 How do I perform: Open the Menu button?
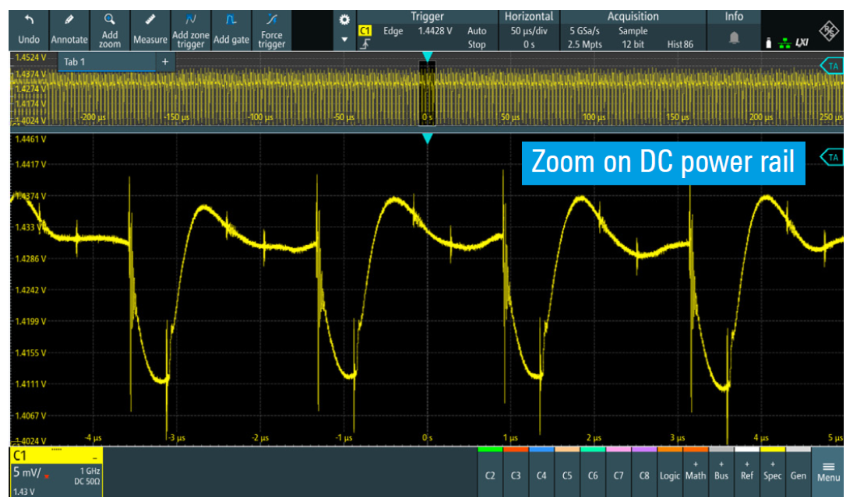(x=828, y=472)
